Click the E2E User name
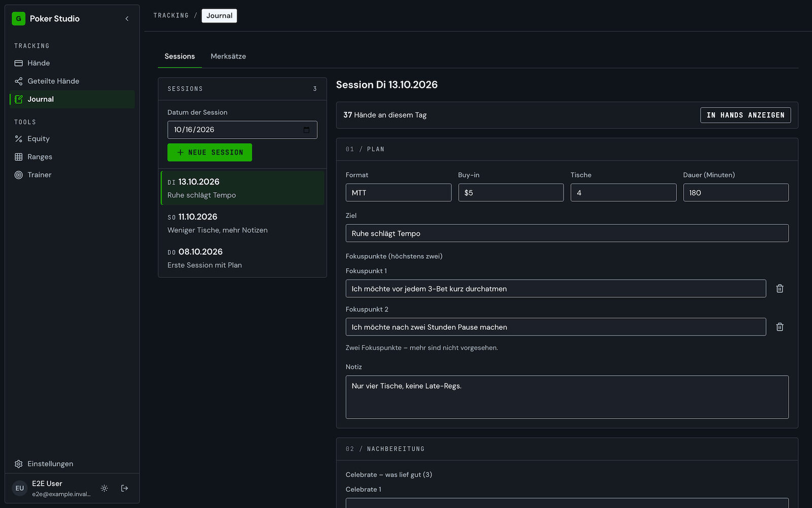Screen dimensions: 812x508 (x=47, y=484)
